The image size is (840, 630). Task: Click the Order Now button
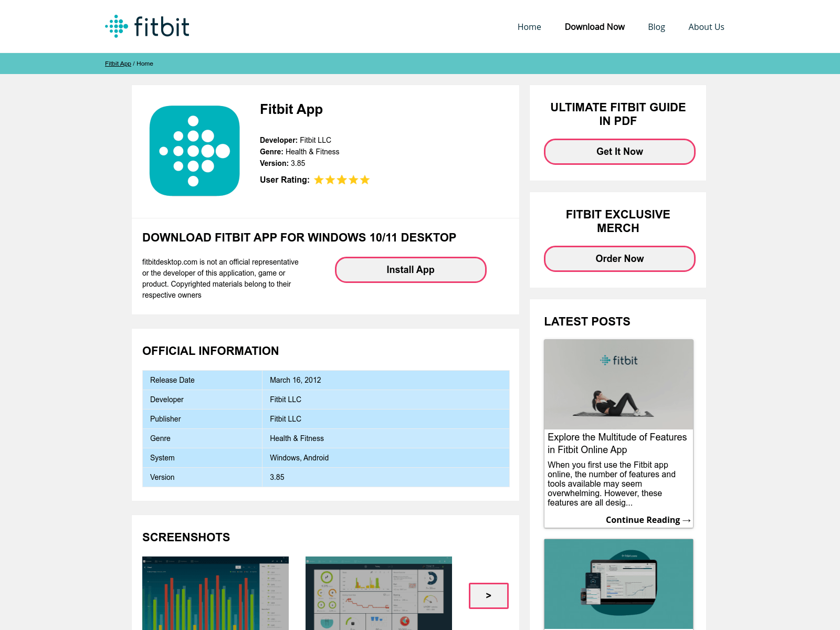coord(619,259)
